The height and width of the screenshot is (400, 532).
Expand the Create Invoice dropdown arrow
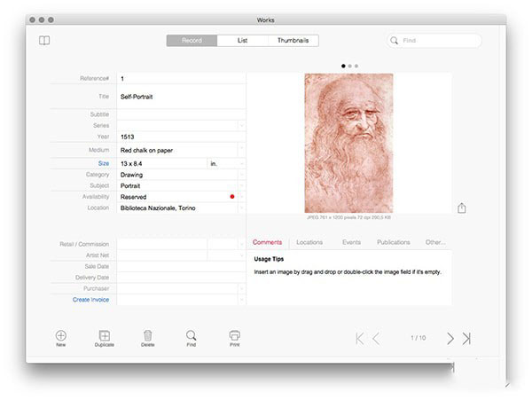pos(241,300)
